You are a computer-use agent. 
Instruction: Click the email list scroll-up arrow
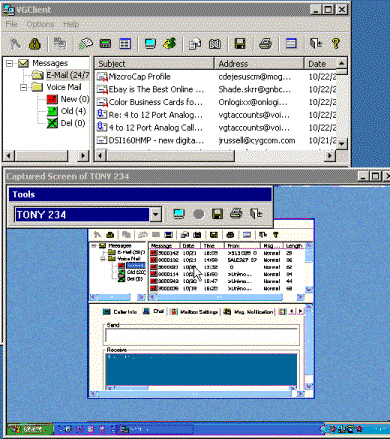[x=342, y=63]
